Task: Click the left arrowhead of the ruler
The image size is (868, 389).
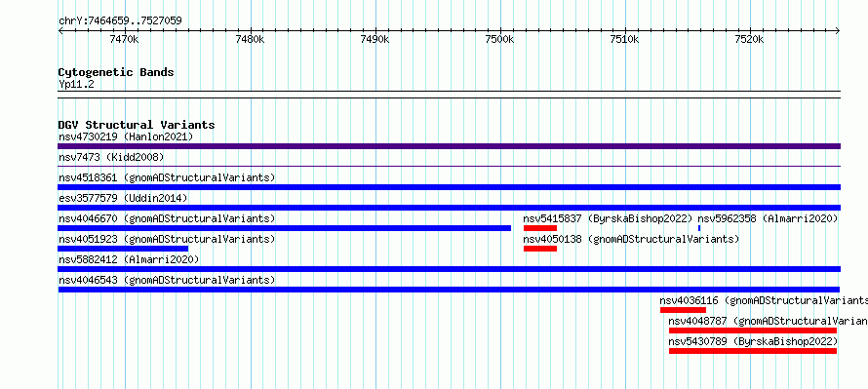Action: tap(60, 30)
